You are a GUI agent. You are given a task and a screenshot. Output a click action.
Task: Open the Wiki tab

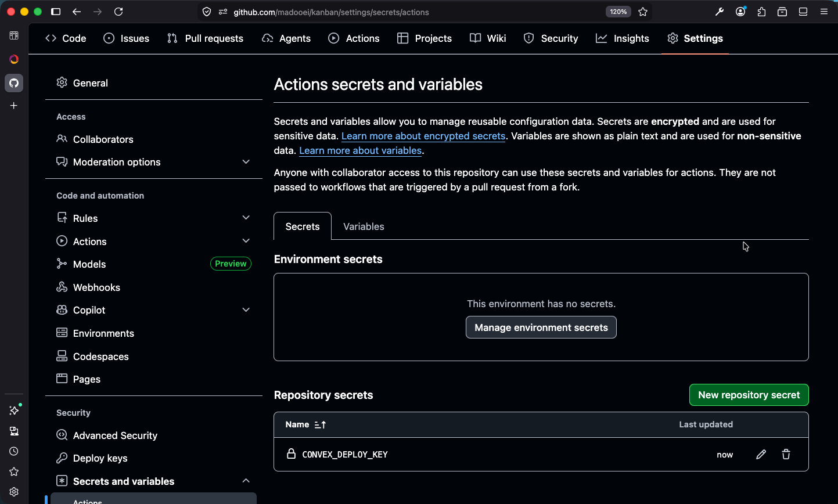tap(488, 38)
